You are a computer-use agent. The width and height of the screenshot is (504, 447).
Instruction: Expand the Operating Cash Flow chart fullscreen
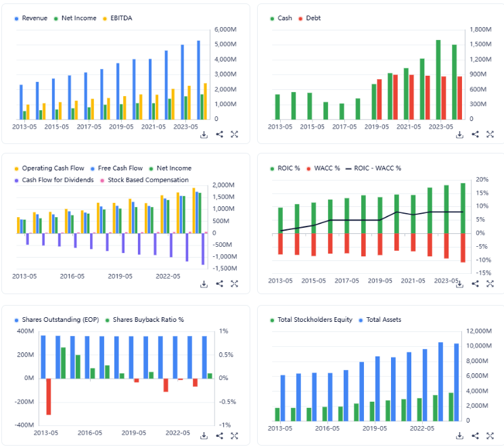click(x=234, y=284)
